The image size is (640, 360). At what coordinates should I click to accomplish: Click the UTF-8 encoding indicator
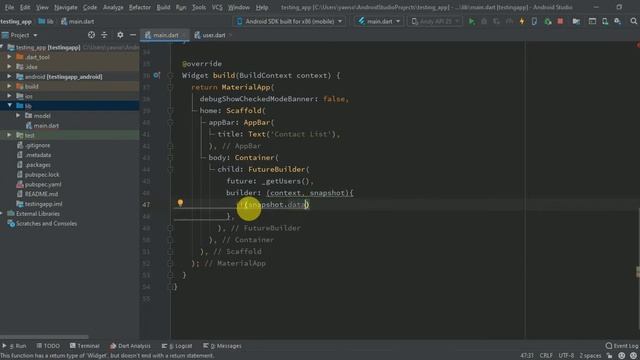click(x=566, y=356)
